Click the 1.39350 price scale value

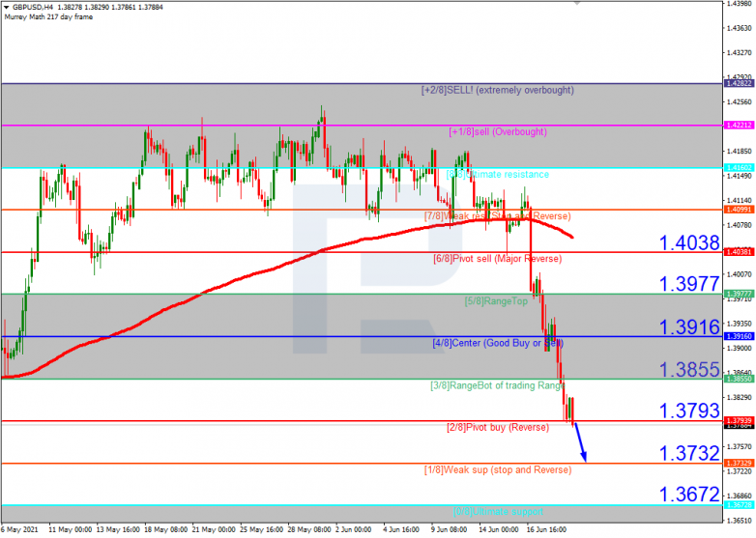(740, 324)
